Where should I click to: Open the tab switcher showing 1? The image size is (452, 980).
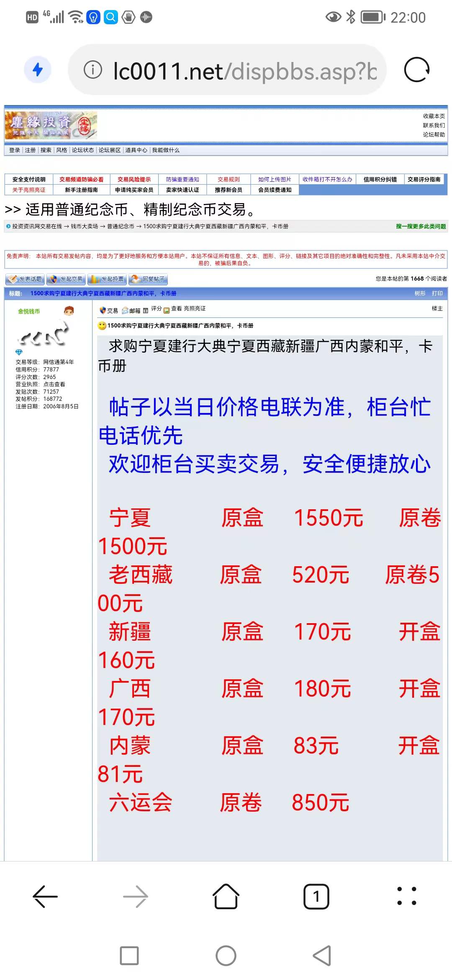coord(316,897)
